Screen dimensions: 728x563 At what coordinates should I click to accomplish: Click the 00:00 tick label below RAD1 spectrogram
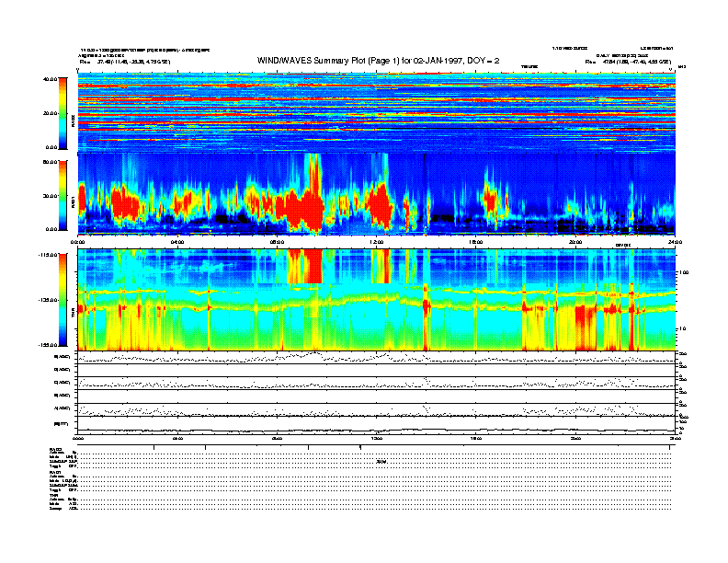77,242
